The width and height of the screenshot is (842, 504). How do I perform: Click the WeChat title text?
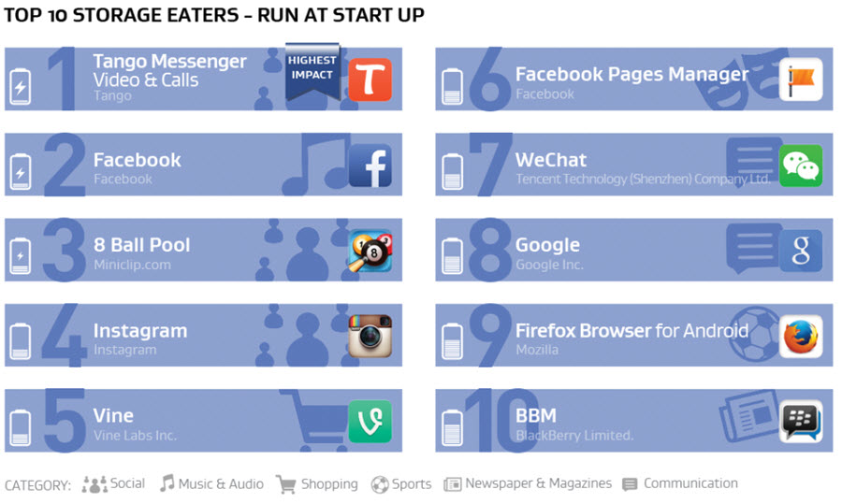[551, 160]
